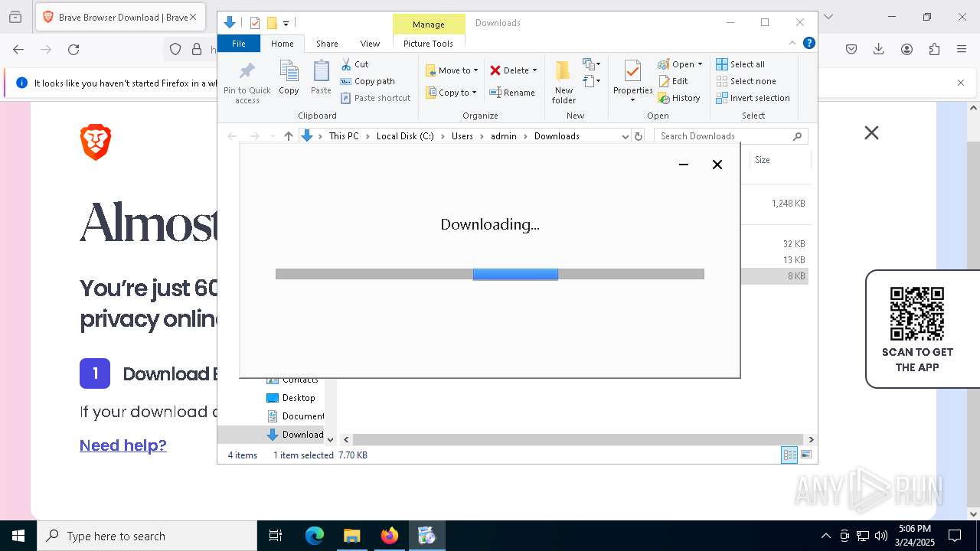Click Rename in Organize group

tap(512, 93)
